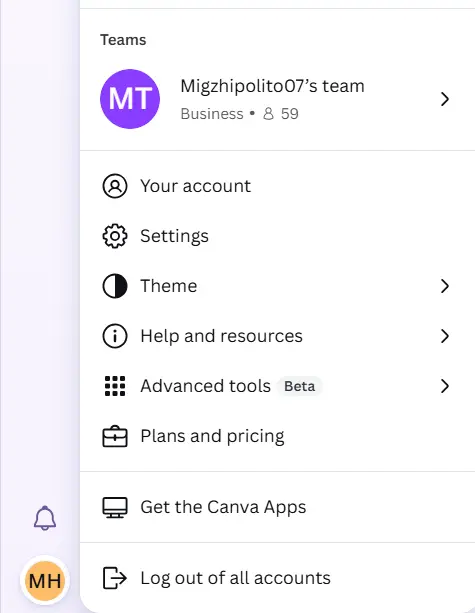The height and width of the screenshot is (613, 475).
Task: Select Log out of all accounts
Action: (278, 578)
